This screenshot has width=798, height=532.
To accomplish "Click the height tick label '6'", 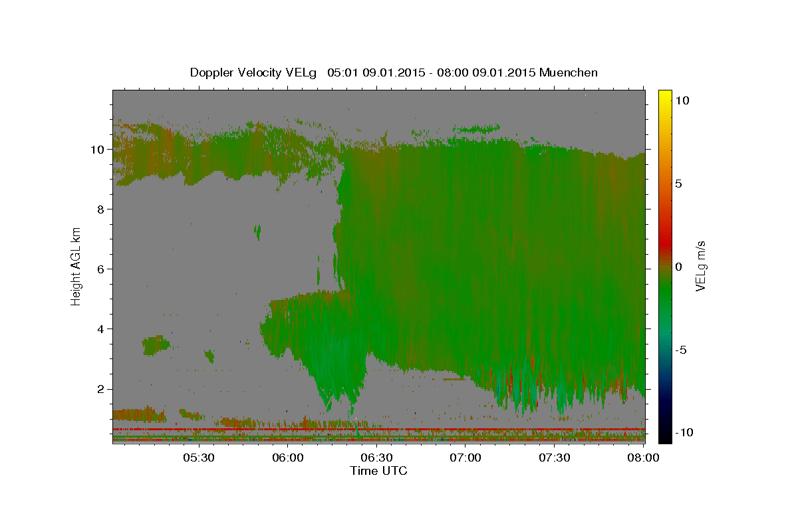I will tap(101, 269).
